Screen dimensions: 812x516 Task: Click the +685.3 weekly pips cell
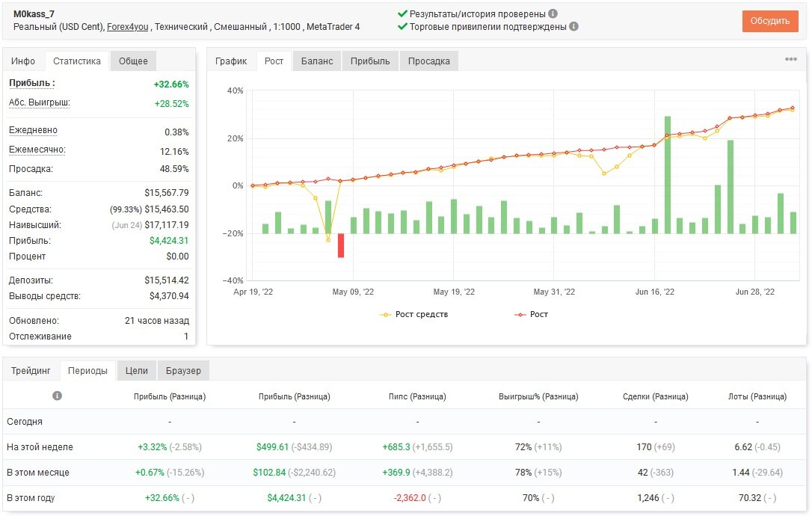(x=396, y=447)
